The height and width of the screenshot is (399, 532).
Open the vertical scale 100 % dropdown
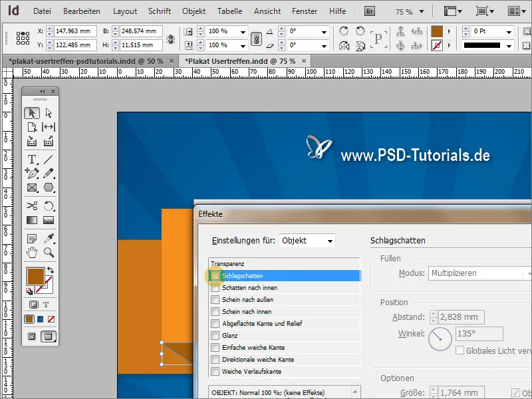pyautogui.click(x=243, y=46)
